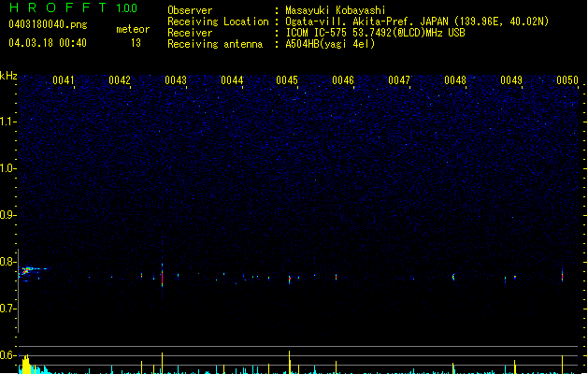Click observer name Masayuki Kobayashi
This screenshot has height=374, width=588.
tap(336, 10)
